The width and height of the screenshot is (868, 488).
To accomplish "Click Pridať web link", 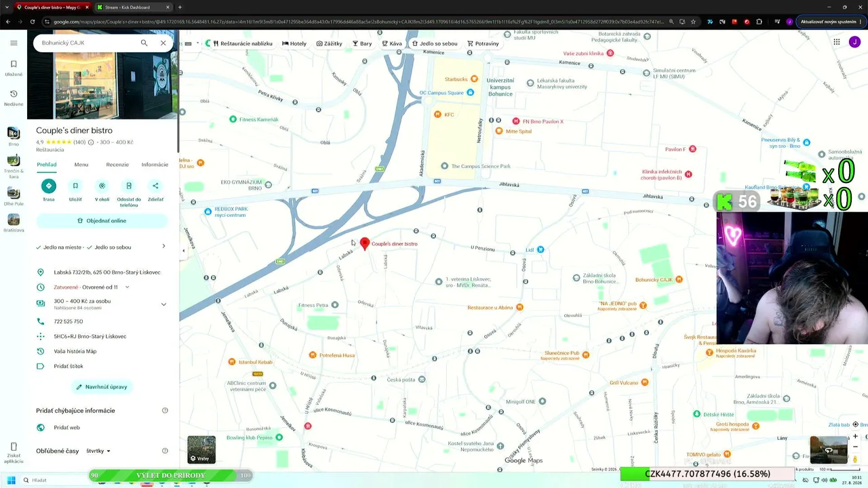I will pos(66,428).
